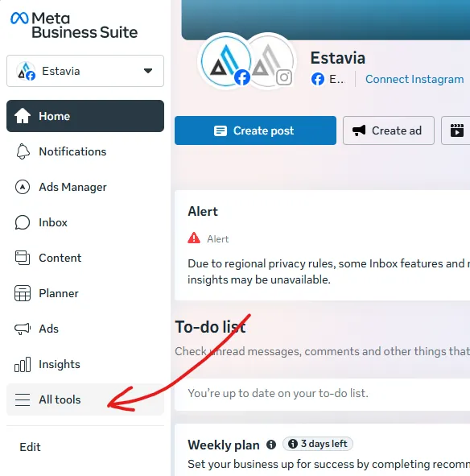Open the Estavia account selector
This screenshot has width=470, height=476.
pos(85,71)
